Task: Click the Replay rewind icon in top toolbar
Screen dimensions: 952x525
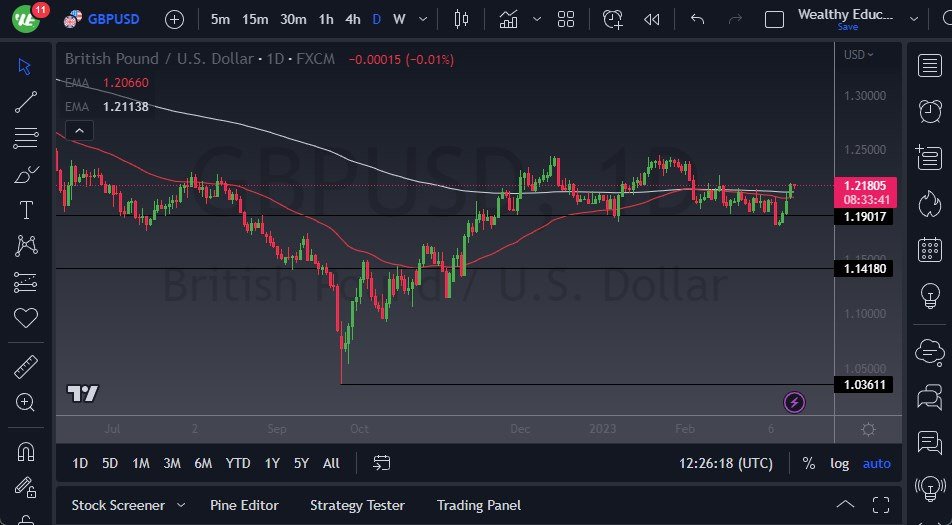Action: (652, 19)
